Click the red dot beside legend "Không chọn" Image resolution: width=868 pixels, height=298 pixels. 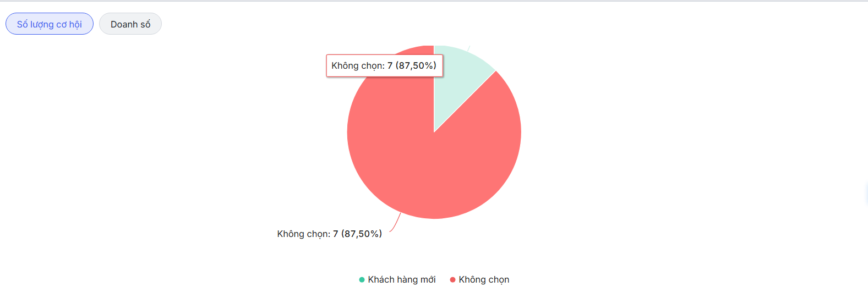(452, 280)
